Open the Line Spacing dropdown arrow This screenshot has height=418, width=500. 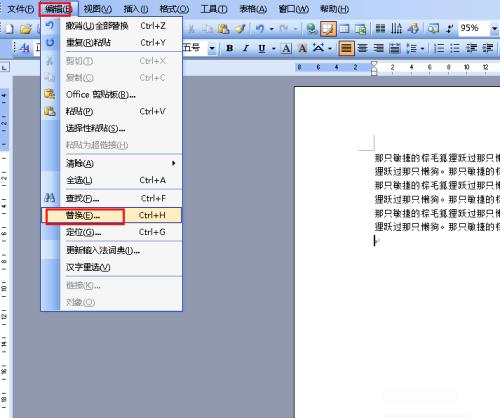tap(422, 49)
